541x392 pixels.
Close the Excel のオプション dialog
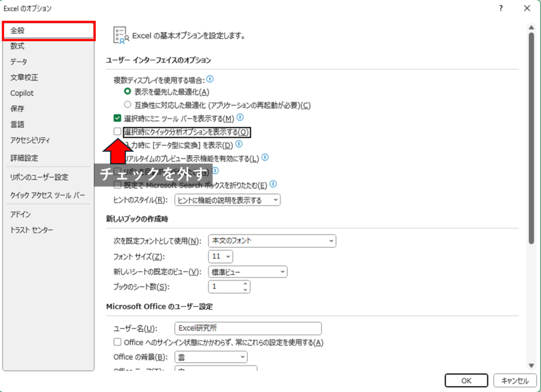527,8
